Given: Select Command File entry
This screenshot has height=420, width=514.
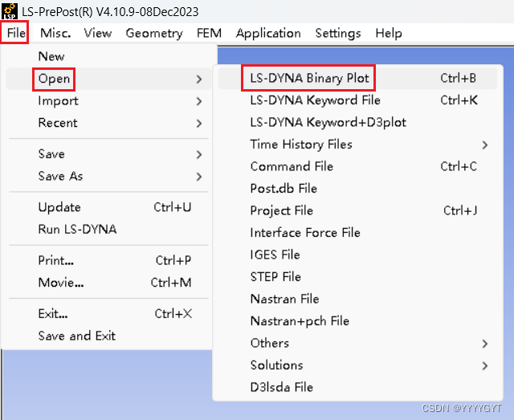Looking at the screenshot, I should coord(358,166).
